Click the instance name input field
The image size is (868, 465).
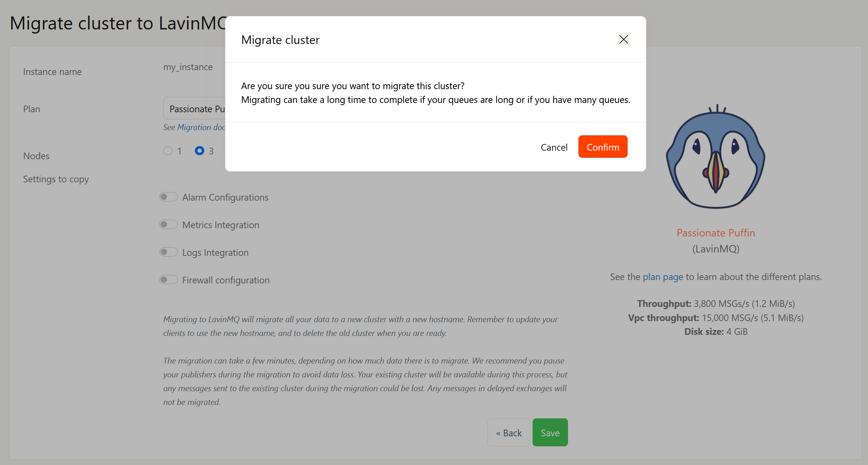(188, 67)
